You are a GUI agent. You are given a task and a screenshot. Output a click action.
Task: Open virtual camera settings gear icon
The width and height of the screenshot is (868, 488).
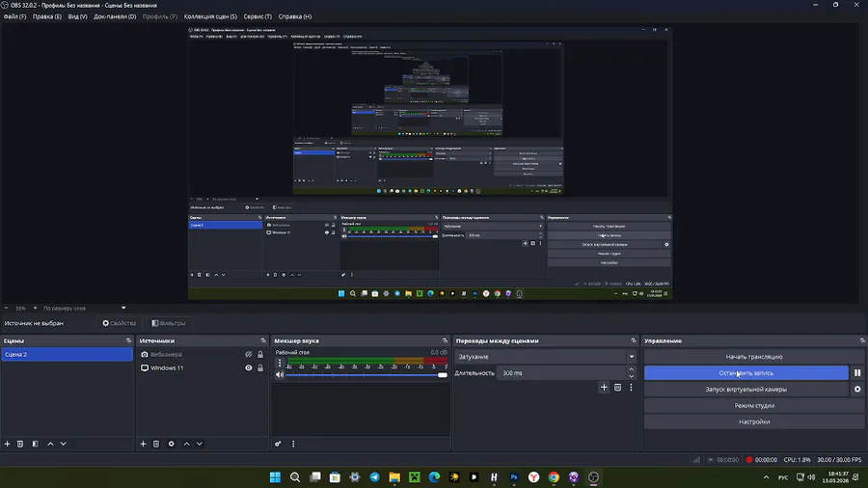pyautogui.click(x=857, y=389)
